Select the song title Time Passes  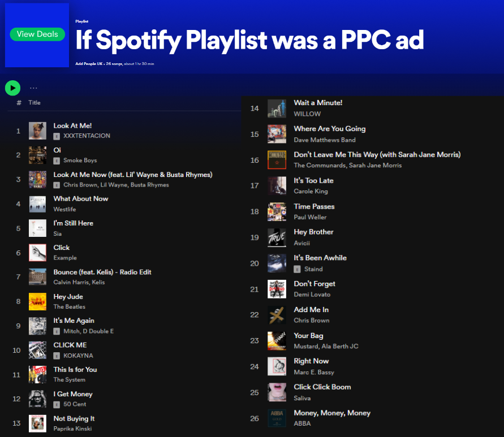(x=314, y=206)
